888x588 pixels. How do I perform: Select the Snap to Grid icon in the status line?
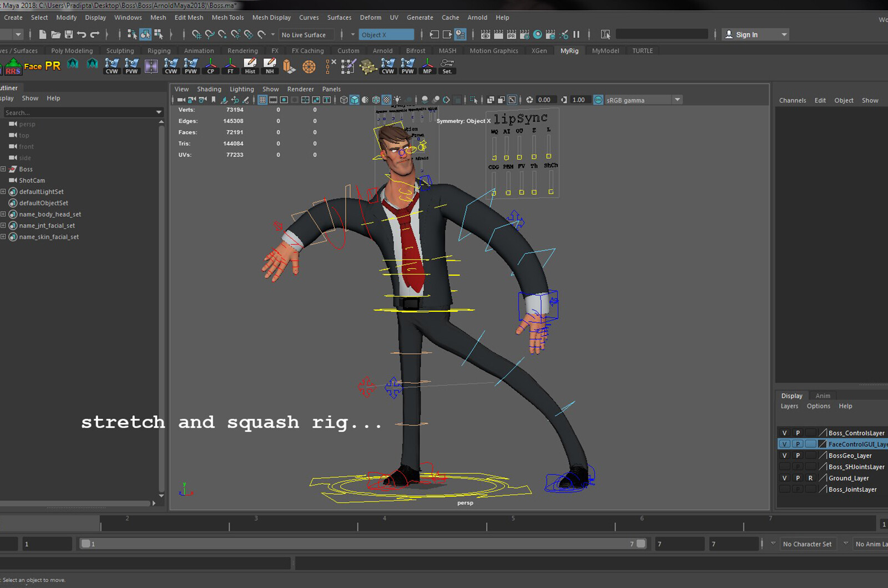coord(196,34)
